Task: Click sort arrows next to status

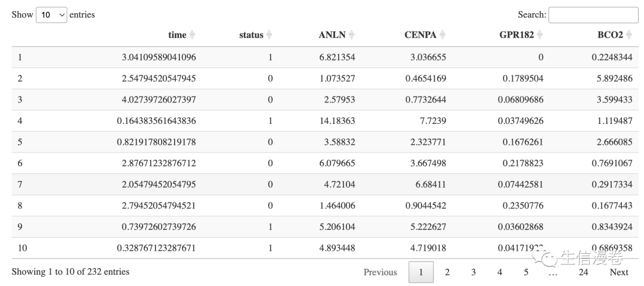Action: (x=269, y=35)
